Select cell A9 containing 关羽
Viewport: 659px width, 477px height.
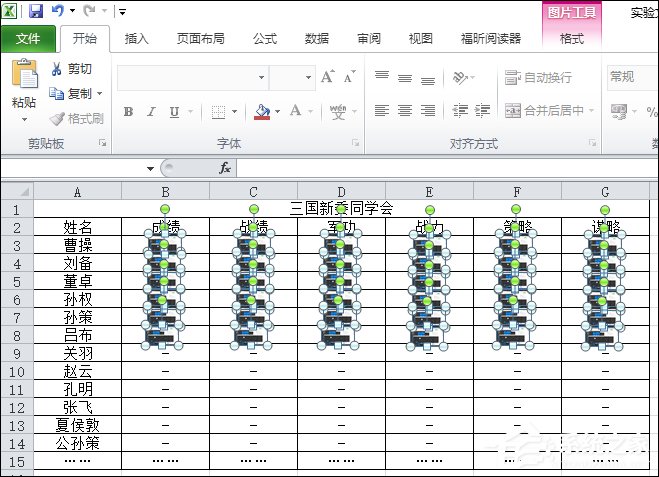point(77,353)
